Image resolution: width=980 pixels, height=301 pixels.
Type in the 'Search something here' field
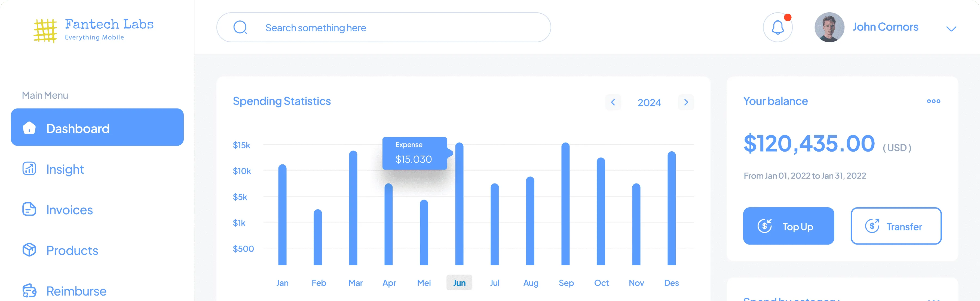384,28
